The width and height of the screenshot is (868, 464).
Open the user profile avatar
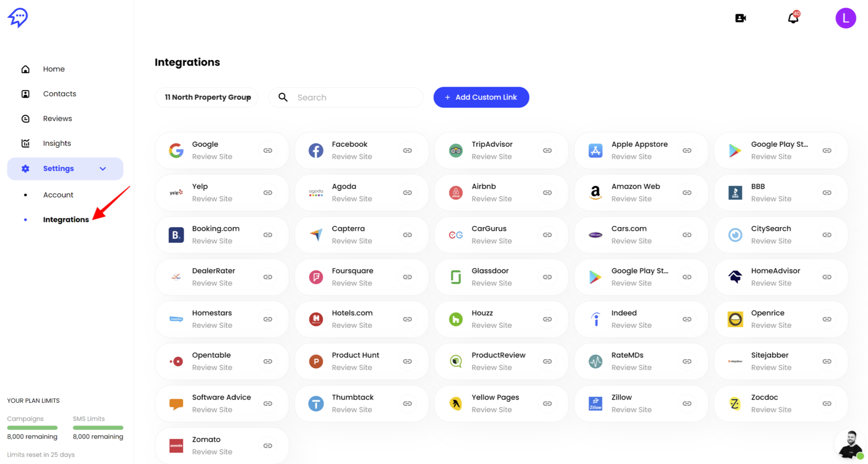pyautogui.click(x=845, y=18)
